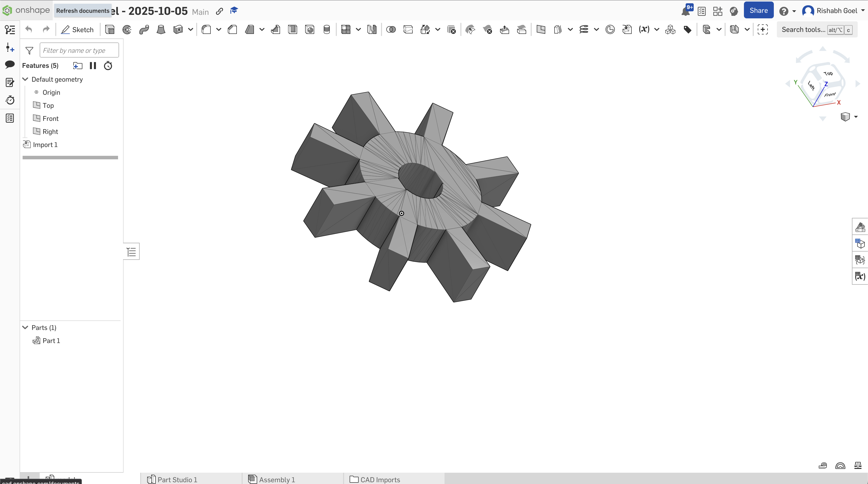Click the blue Share button
Screen dimensions: 868x484
(x=758, y=11)
